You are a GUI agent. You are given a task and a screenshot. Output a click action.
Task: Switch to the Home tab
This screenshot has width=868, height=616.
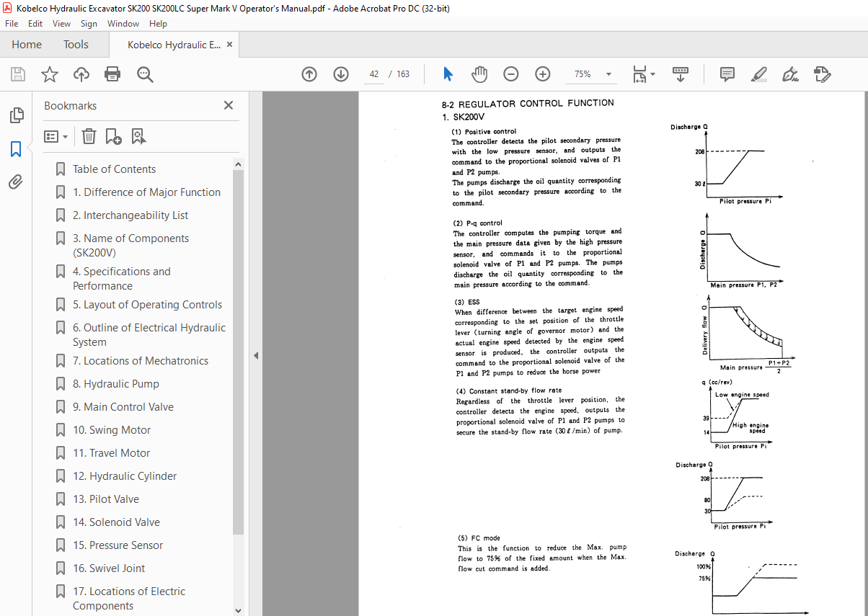[27, 45]
